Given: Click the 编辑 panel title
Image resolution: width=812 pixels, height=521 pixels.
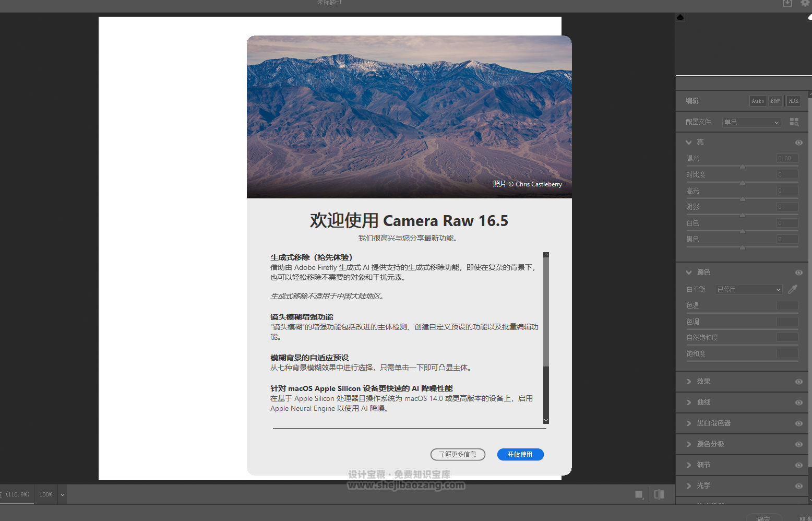Looking at the screenshot, I should [x=692, y=101].
